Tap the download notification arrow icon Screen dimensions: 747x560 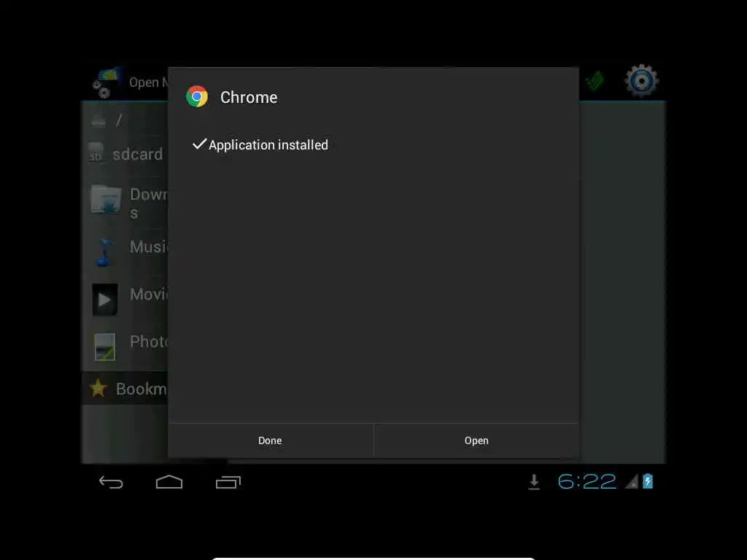[x=534, y=482]
